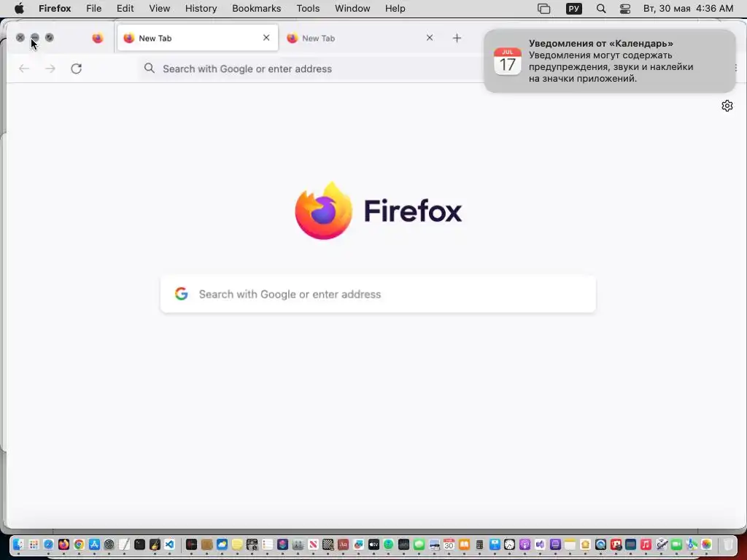Click the screen mirroring menu bar icon
This screenshot has width=747, height=560.
click(543, 9)
